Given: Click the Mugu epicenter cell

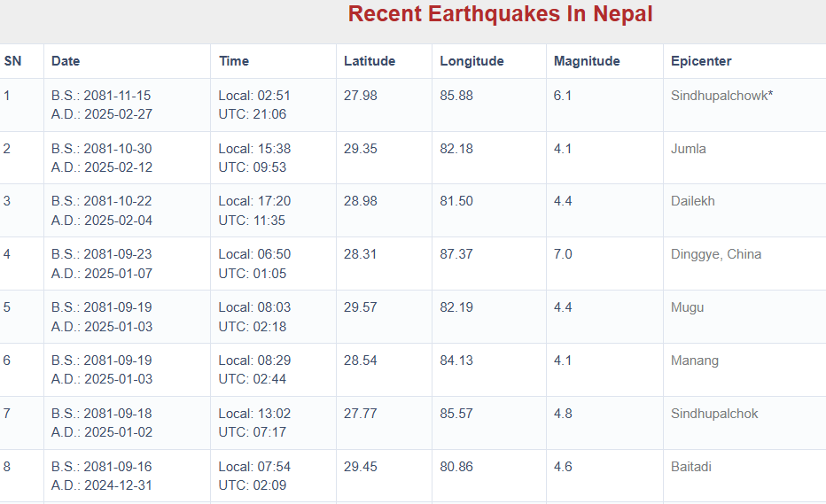Looking at the screenshot, I should click(x=687, y=307).
